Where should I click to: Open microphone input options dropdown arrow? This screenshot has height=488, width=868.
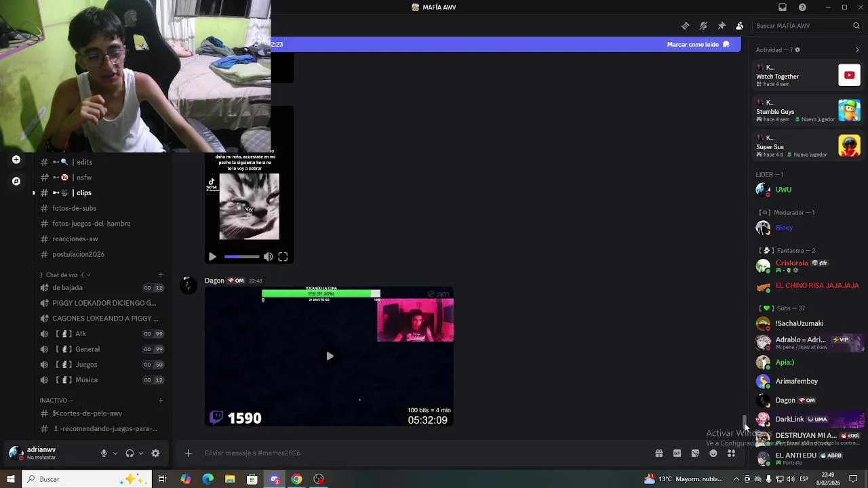115,453
